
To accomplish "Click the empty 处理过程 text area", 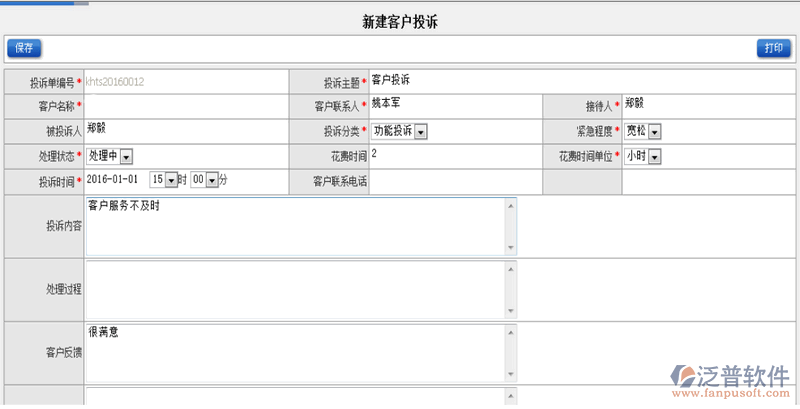I will (x=301, y=290).
